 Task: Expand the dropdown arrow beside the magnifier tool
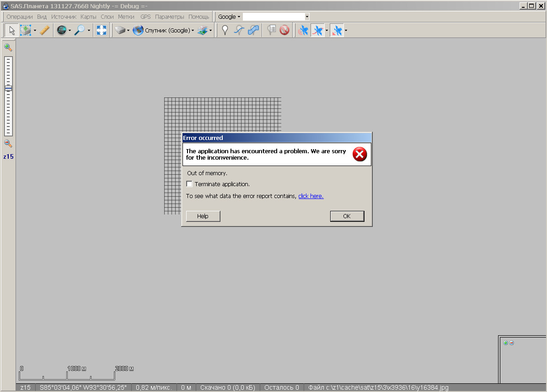[89, 31]
